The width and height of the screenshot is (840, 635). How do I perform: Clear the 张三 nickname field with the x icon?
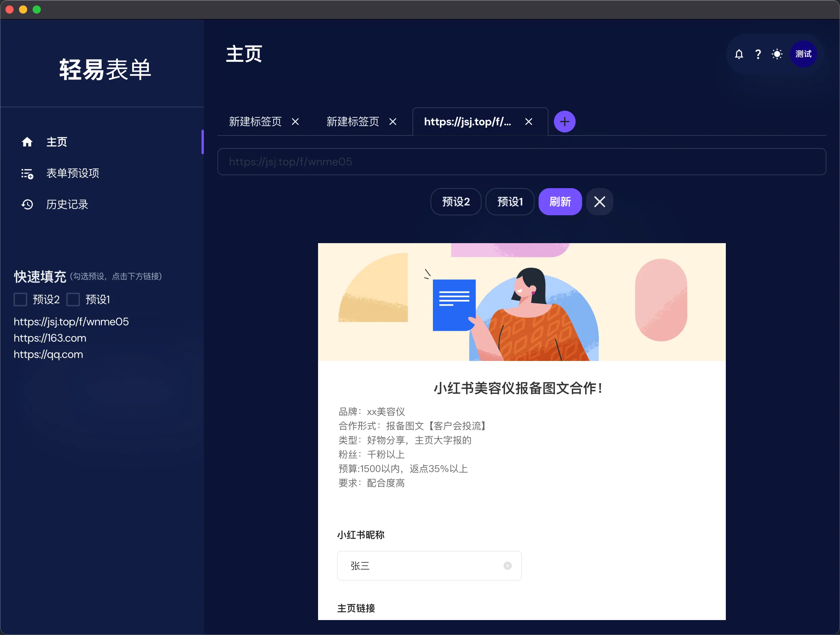(508, 565)
